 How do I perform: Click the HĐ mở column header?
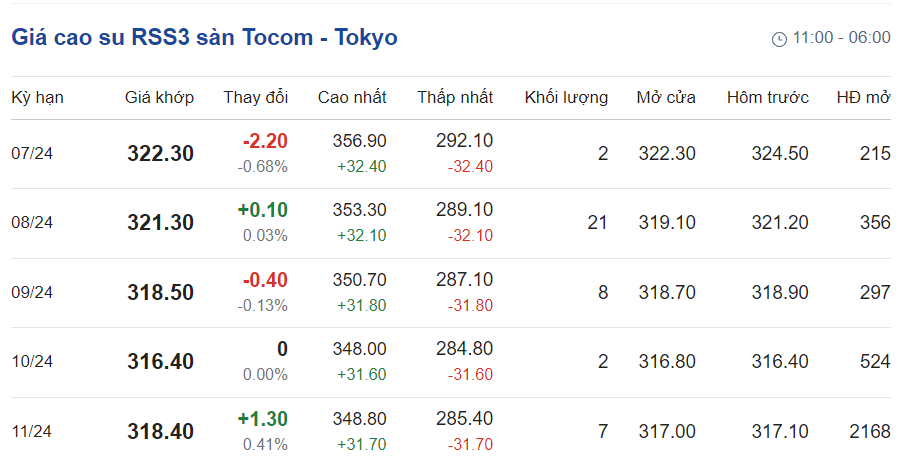pyautogui.click(x=863, y=98)
